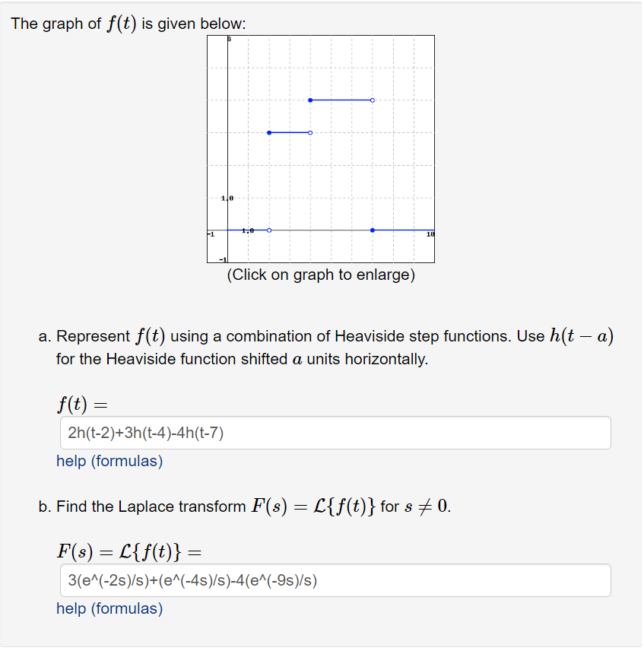Click the middle blue step segment on the graph
This screenshot has height=651, width=644.
pyautogui.click(x=289, y=132)
